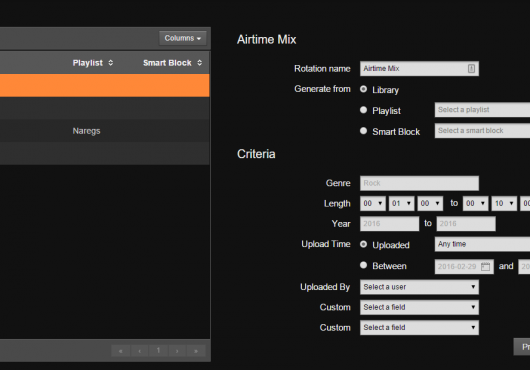This screenshot has width=530, height=370.
Task: Go to the last page of the table
Action: tap(196, 351)
